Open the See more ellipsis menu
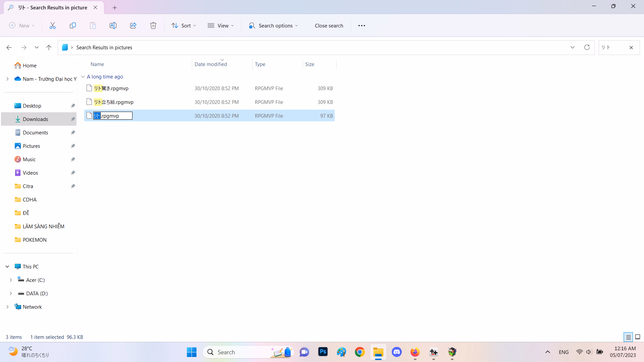644x362 pixels. coord(362,25)
